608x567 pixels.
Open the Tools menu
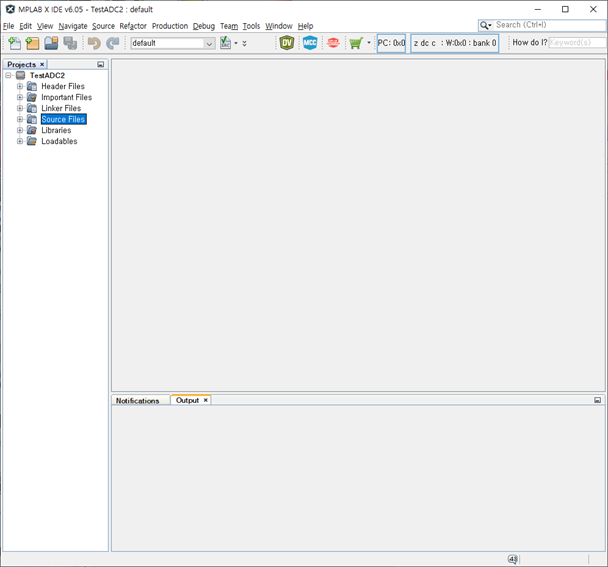[251, 26]
